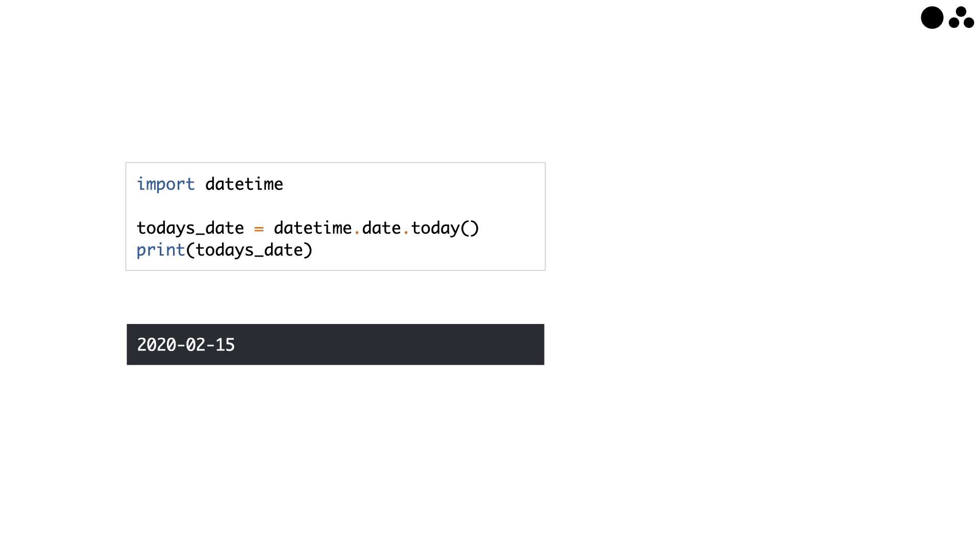
Task: Click the month 02 in output
Action: click(x=195, y=345)
